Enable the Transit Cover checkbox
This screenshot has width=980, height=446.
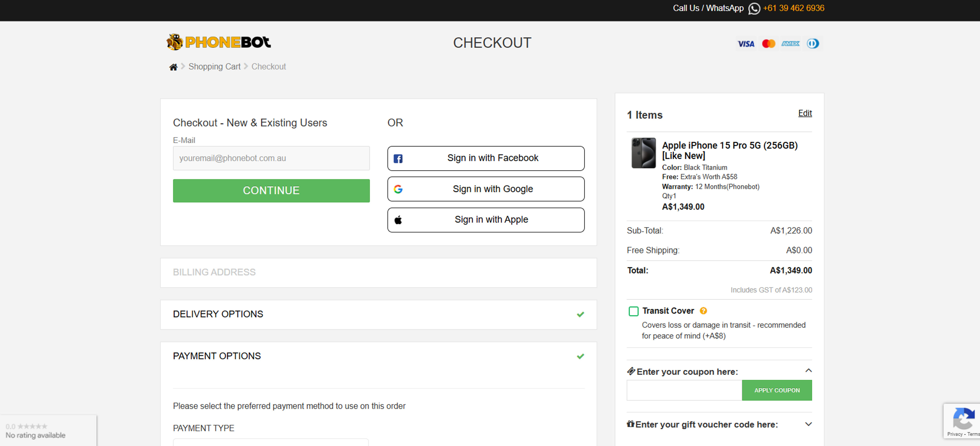click(x=633, y=311)
